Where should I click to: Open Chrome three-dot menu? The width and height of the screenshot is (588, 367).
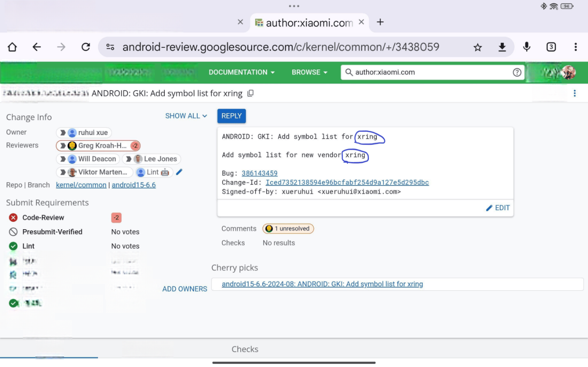[575, 47]
